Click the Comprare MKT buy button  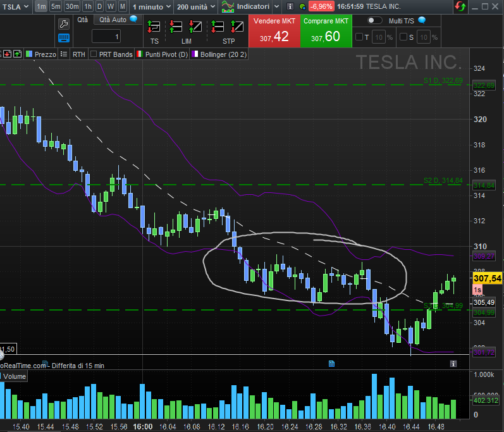coord(326,31)
